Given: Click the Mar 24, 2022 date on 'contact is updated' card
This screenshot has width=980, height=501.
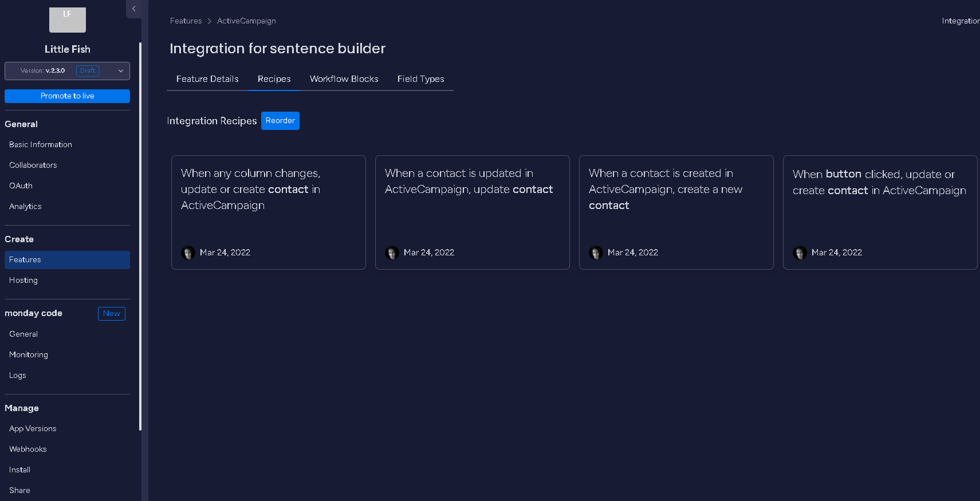Looking at the screenshot, I should 429,253.
